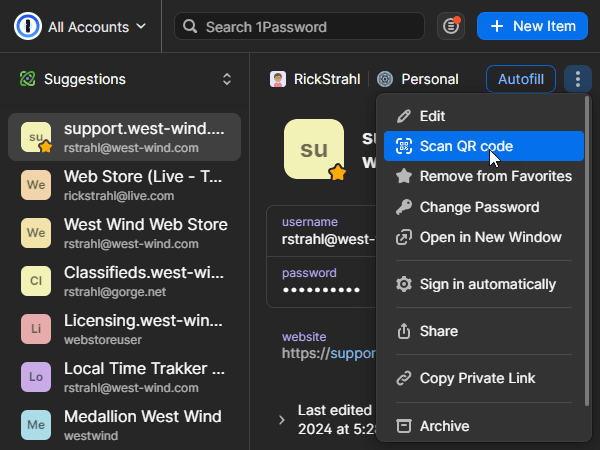Select Scan QR code menu item
Image resolution: width=600 pixels, height=450 pixels.
(x=465, y=146)
